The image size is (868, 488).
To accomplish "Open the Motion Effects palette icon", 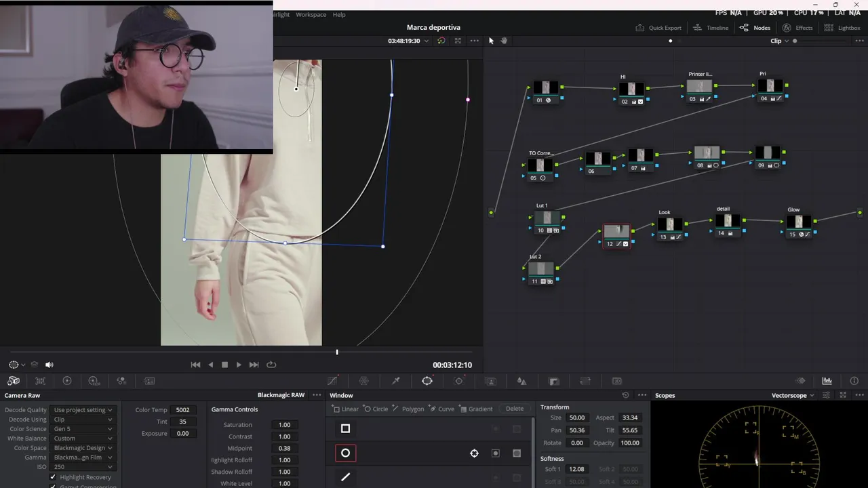I will click(x=149, y=381).
